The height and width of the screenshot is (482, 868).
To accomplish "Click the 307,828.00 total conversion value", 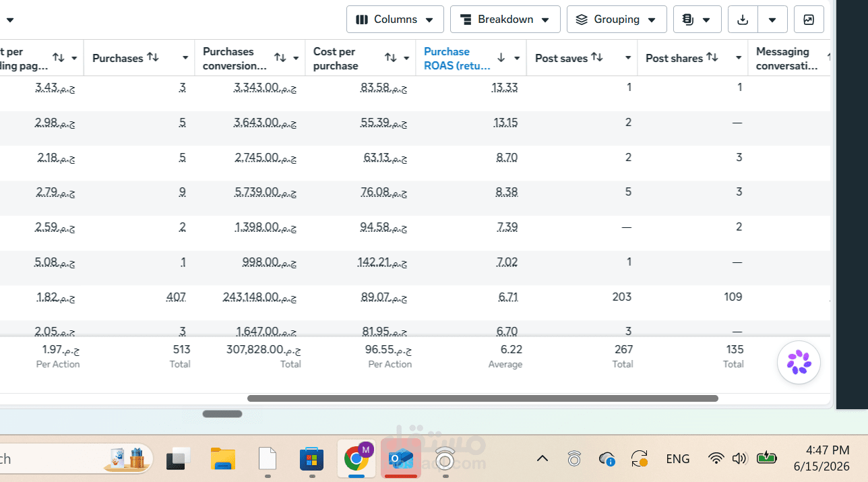I will [x=263, y=349].
